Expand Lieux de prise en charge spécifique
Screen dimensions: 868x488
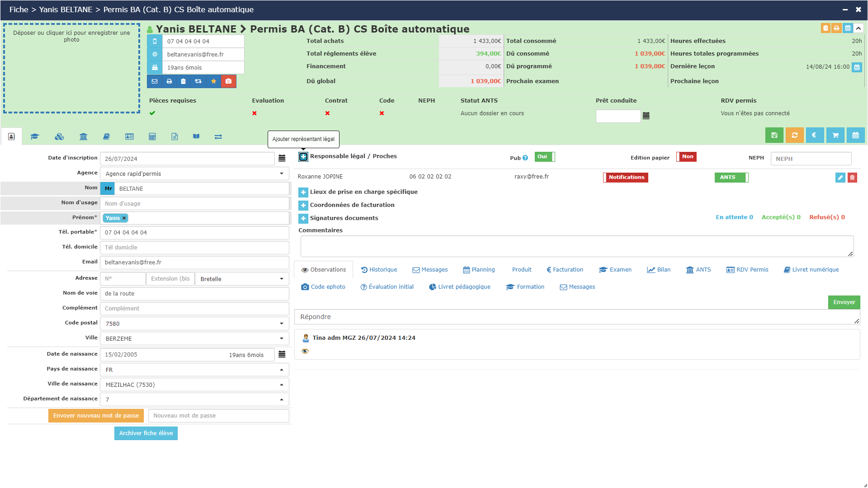point(303,192)
